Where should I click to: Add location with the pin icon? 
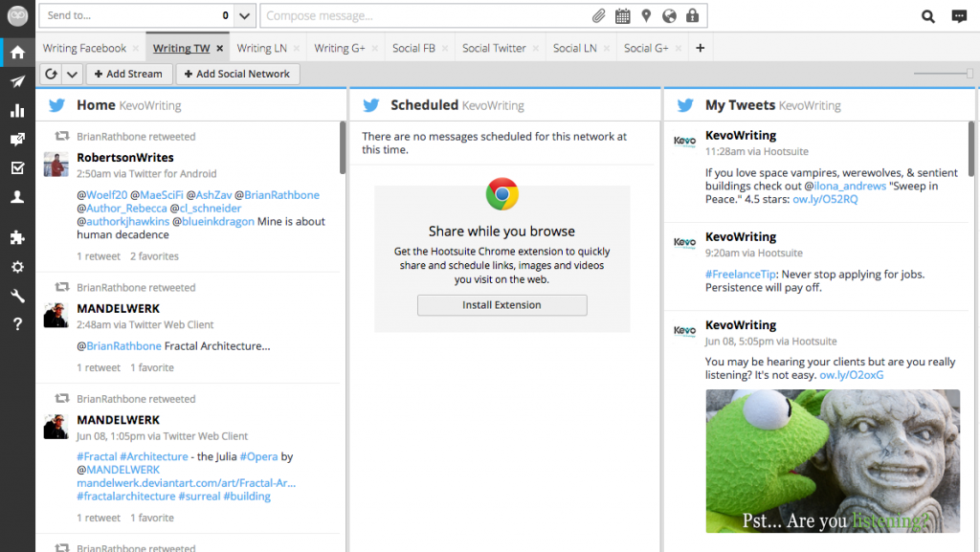[x=646, y=15]
